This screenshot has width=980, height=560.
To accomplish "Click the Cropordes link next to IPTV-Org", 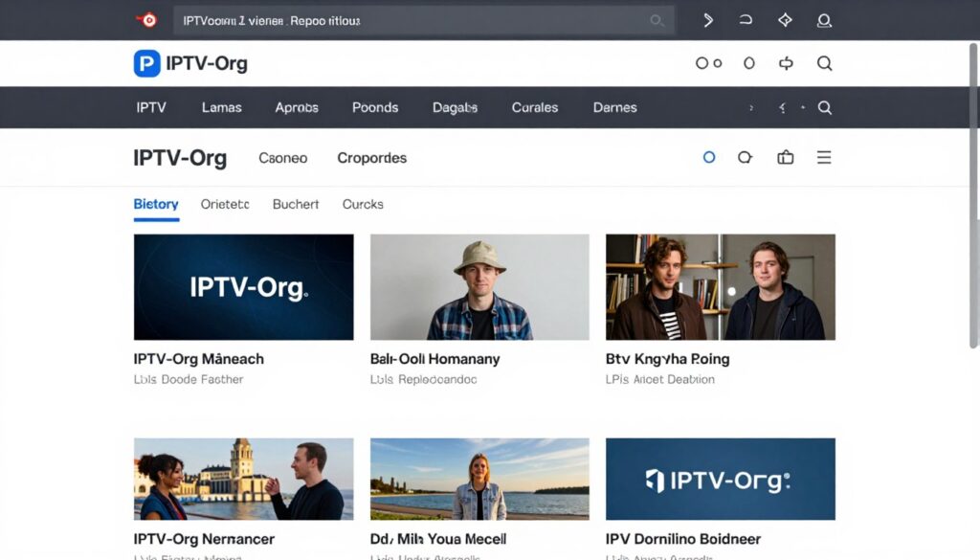I will pyautogui.click(x=371, y=157).
